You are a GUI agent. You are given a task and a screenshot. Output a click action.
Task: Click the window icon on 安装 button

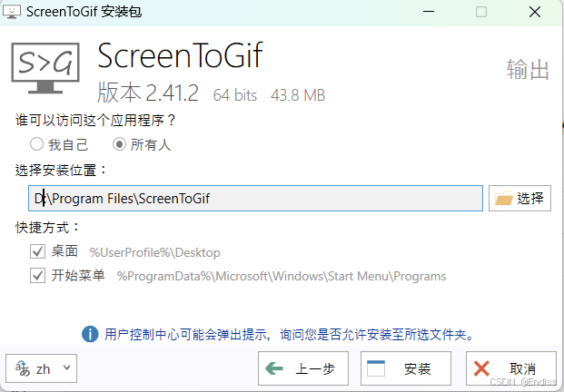pyautogui.click(x=376, y=368)
